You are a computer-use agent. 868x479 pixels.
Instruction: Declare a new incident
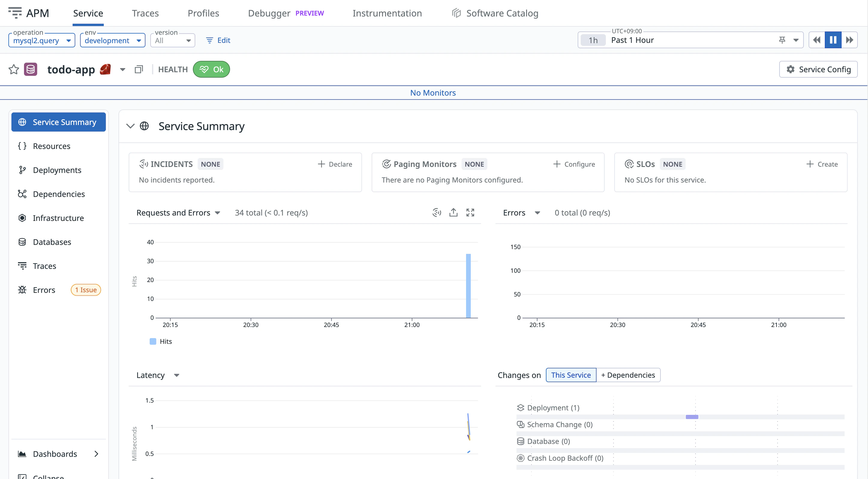click(x=335, y=164)
